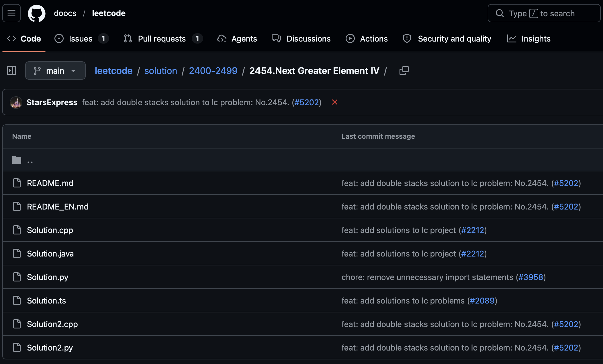The width and height of the screenshot is (603, 364).
Task: Open PR #5202 link in latest commit bar
Action: (307, 102)
